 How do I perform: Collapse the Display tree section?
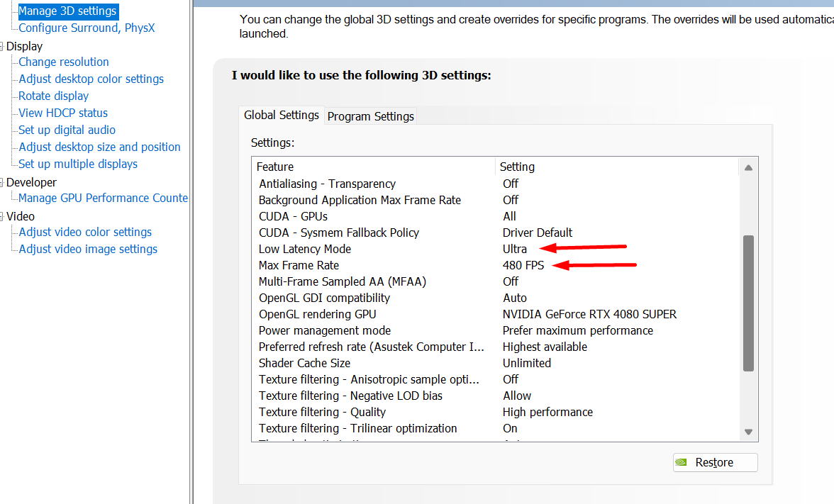[1, 47]
